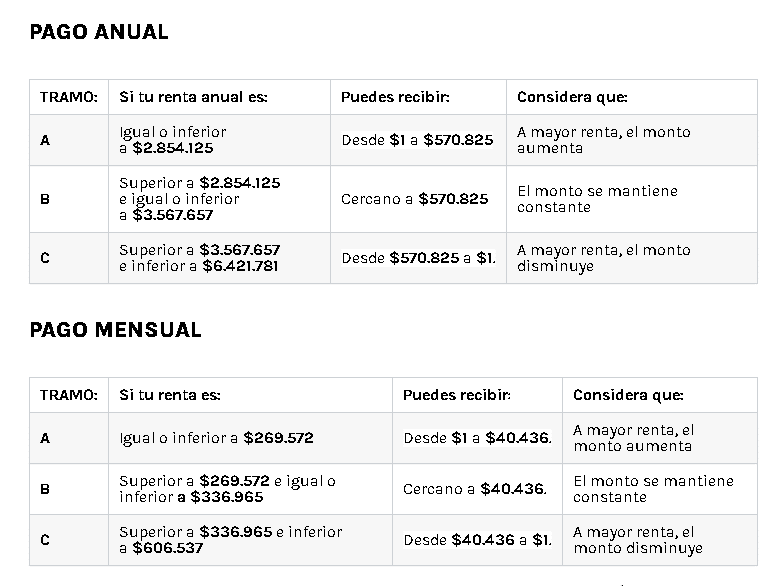Click the "Desde $570.825 a $1." cell

(x=418, y=258)
